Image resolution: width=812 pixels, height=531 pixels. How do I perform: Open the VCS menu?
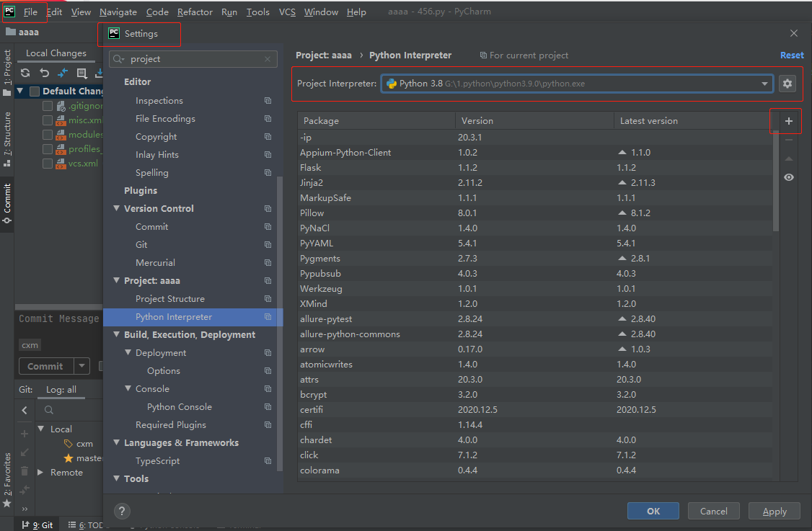coord(288,12)
